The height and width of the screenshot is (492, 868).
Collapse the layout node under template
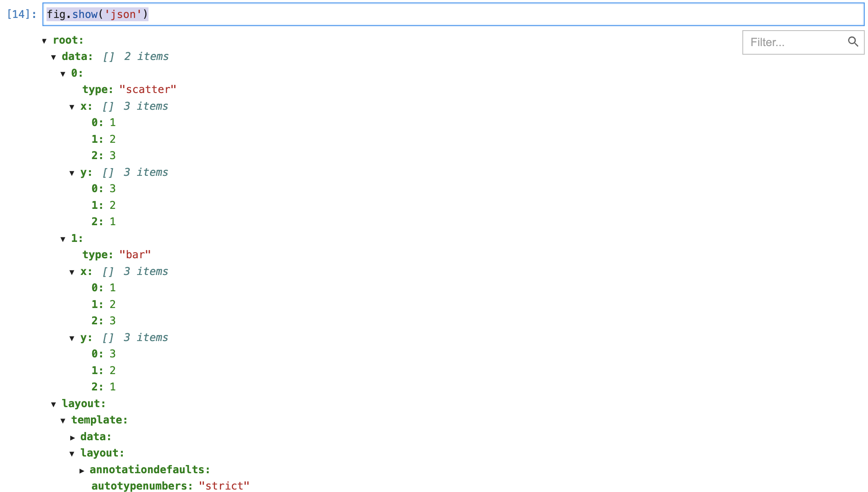click(72, 454)
